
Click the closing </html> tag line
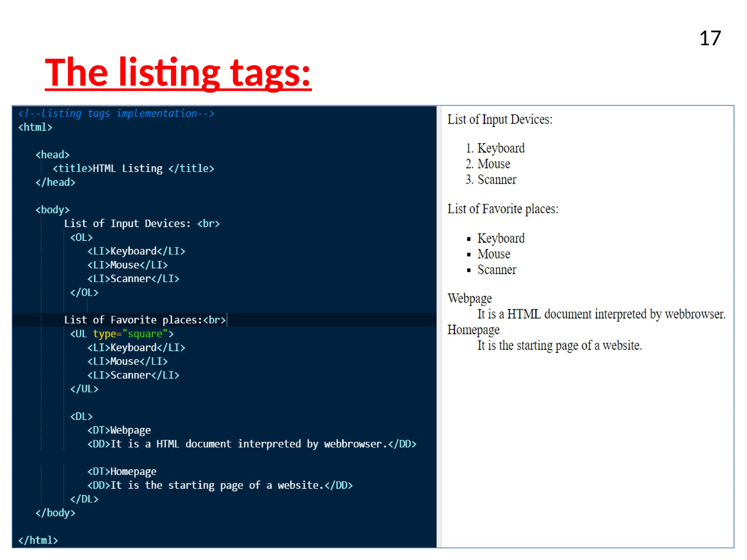coord(38,540)
